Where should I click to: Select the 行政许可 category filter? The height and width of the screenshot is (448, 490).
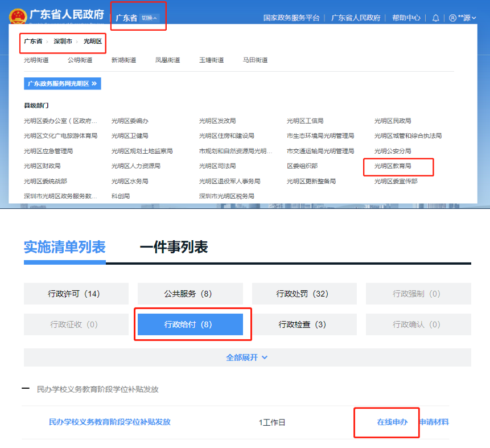[x=76, y=293]
